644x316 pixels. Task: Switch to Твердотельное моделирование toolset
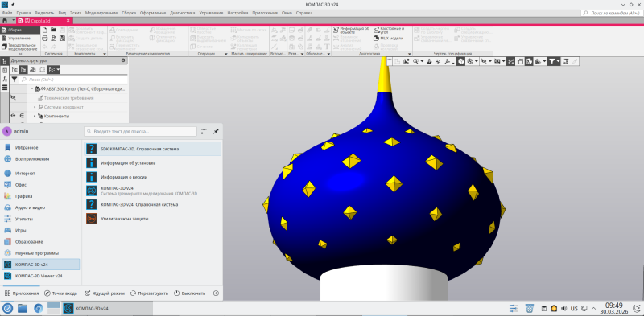19,47
